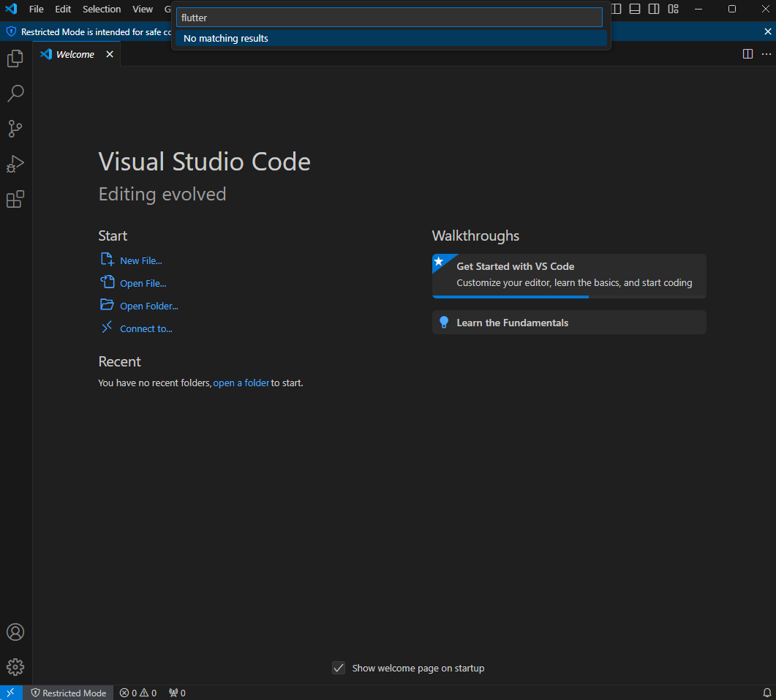The image size is (776, 700).
Task: Click the Connect to... link
Action: point(146,329)
